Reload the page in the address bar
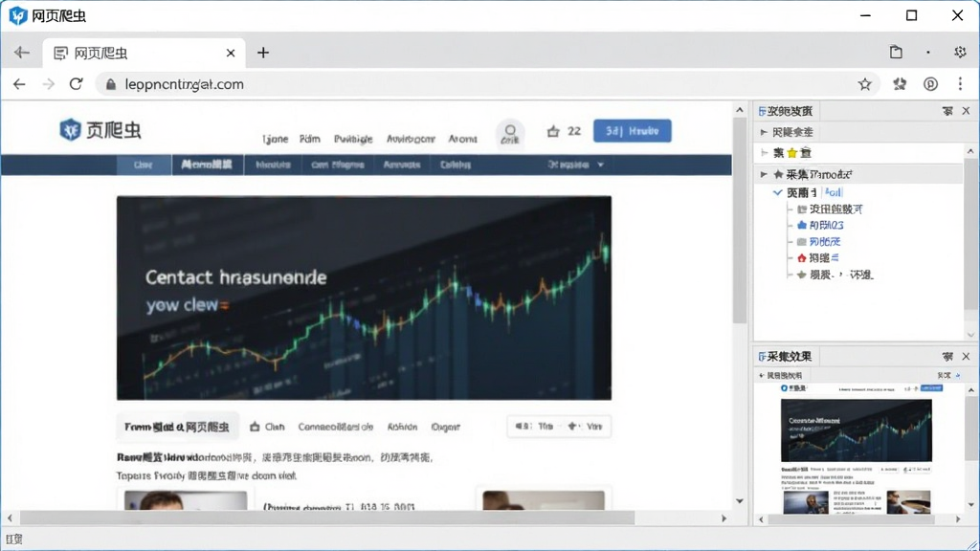Image resolution: width=980 pixels, height=551 pixels. pyautogui.click(x=77, y=84)
